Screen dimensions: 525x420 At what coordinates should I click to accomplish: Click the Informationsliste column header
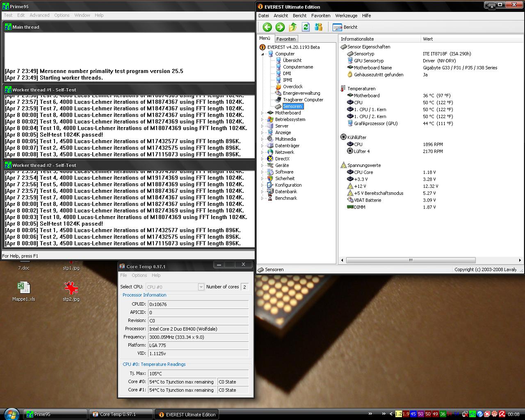(x=380, y=39)
